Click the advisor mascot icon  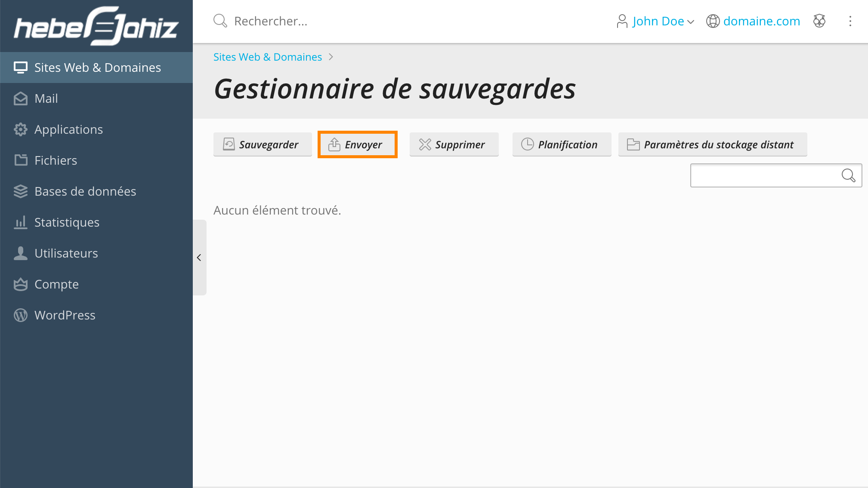tap(819, 21)
